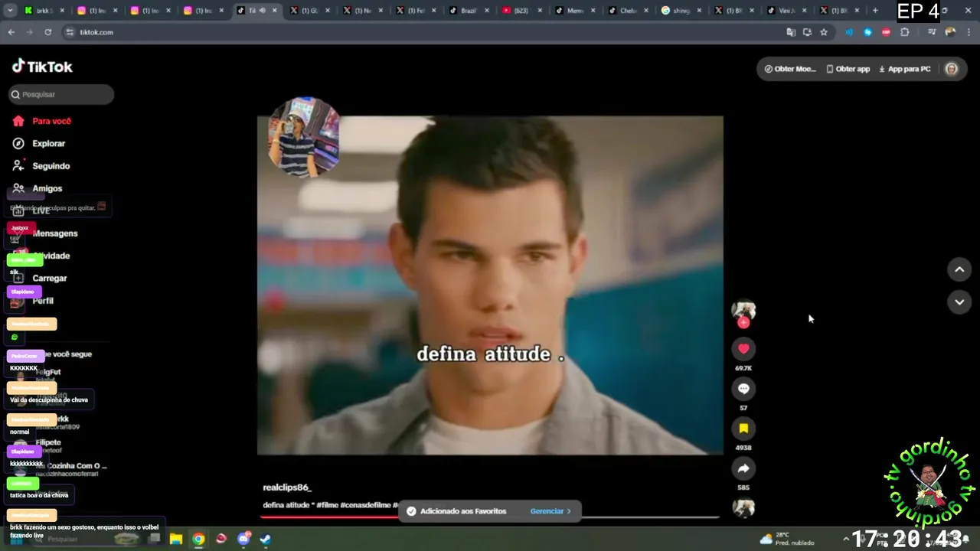Viewport: 980px width, 551px height.
Task: Click the Seguindo person icon
Action: (18, 166)
